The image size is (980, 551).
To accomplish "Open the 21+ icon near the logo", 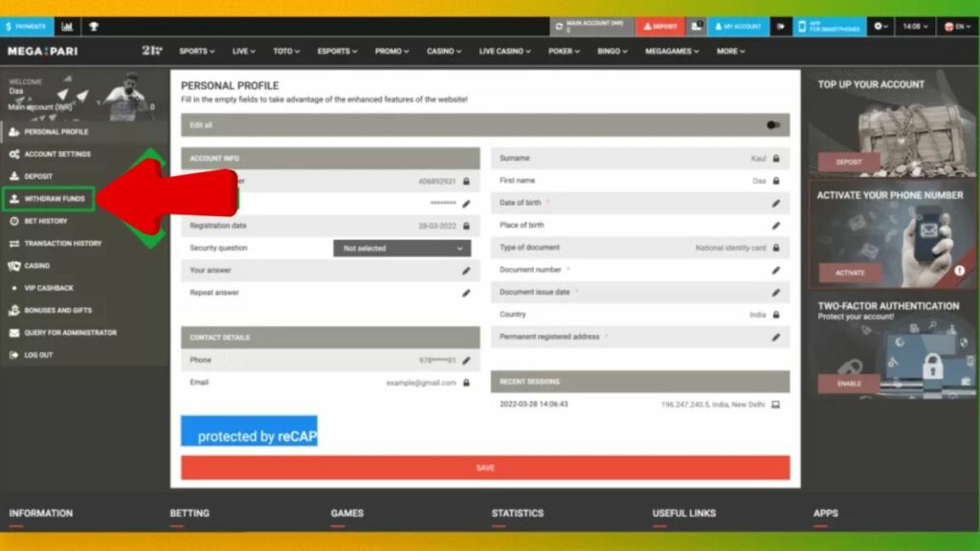I will pyautogui.click(x=152, y=51).
